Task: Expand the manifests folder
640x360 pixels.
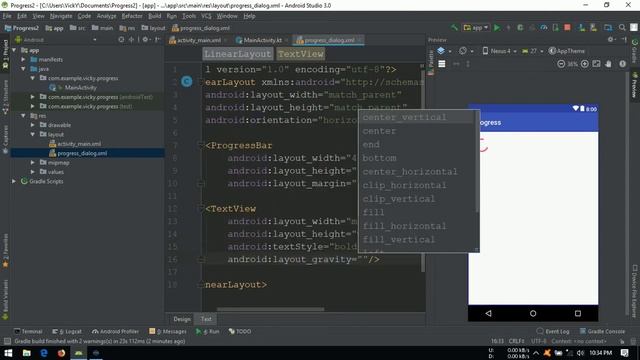Action: (x=24, y=59)
